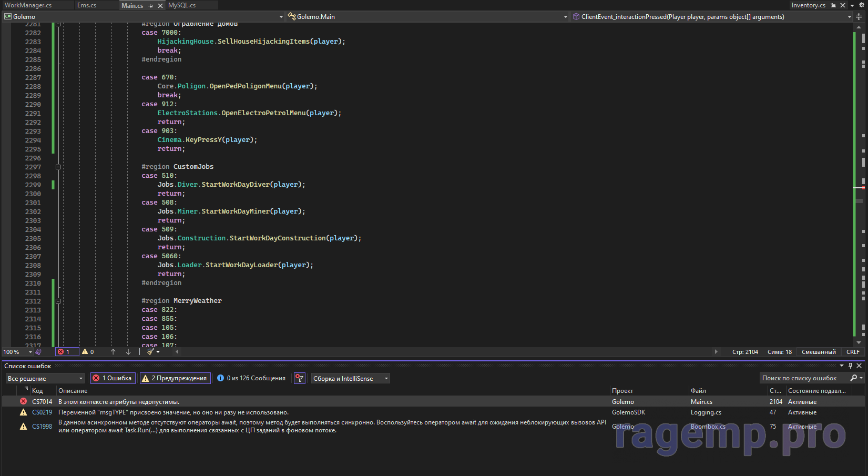Click the error list search field
Screen dimensions: 868x476
803,378
